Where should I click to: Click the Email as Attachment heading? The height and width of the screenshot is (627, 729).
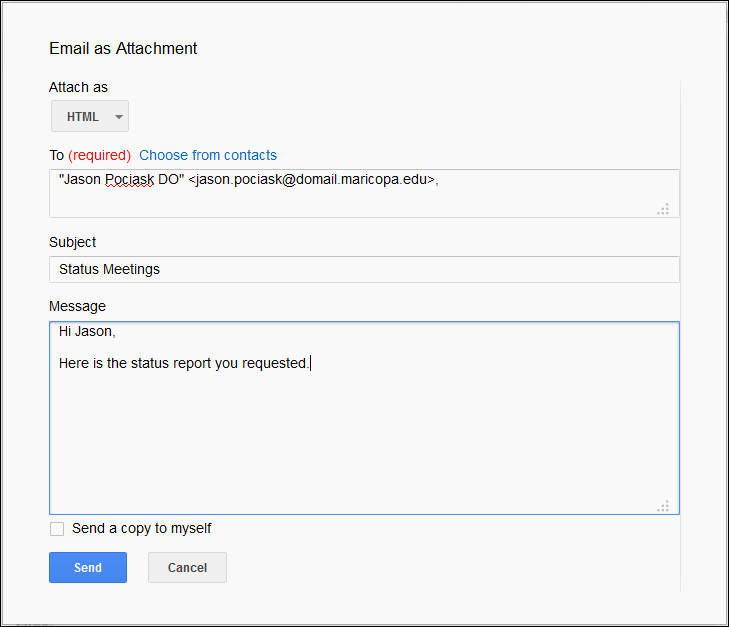[123, 48]
